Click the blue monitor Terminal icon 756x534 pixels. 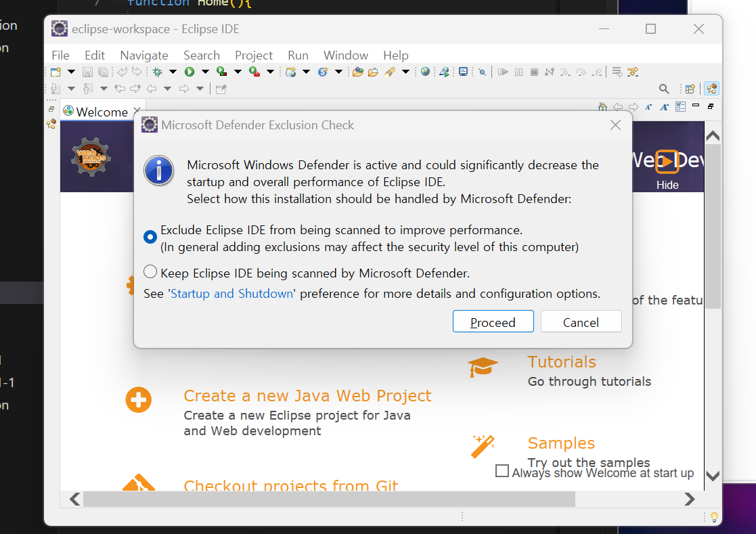pos(464,72)
